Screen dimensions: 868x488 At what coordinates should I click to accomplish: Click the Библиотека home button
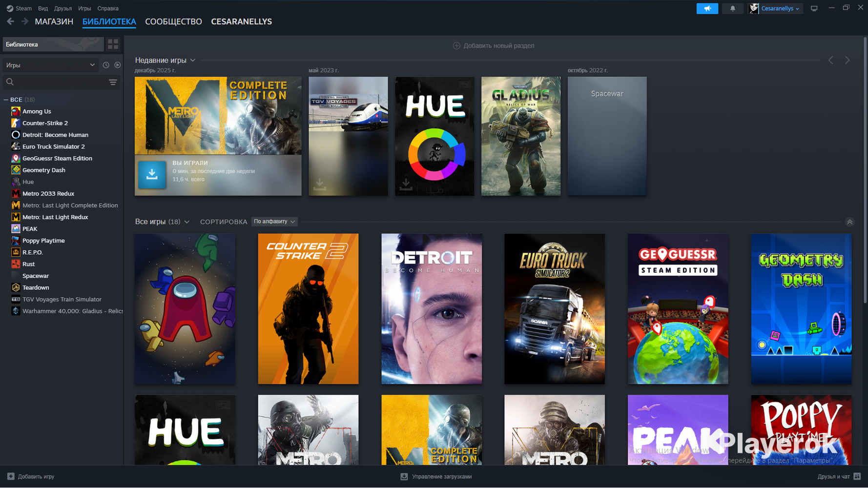click(x=53, y=44)
